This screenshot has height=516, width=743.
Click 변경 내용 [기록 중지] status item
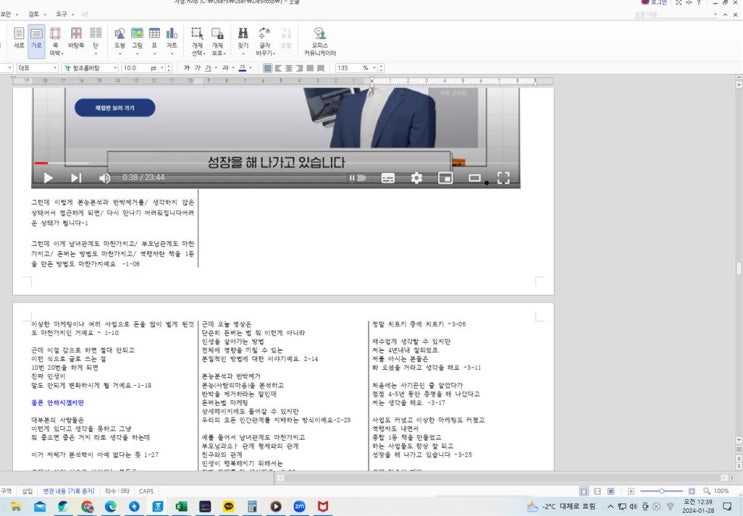coord(69,491)
